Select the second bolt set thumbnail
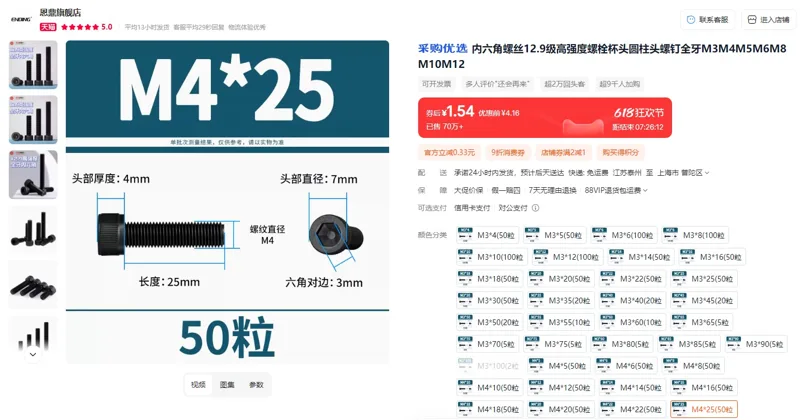 click(x=33, y=119)
